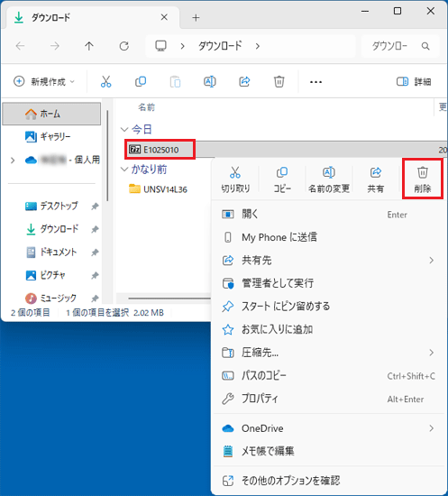Image resolution: width=448 pixels, height=496 pixels.
Task: Open the three-dots See more menu
Action: click(315, 82)
